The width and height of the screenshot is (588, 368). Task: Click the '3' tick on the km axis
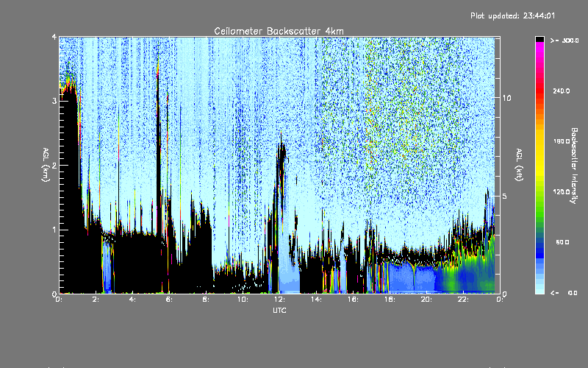54,101
